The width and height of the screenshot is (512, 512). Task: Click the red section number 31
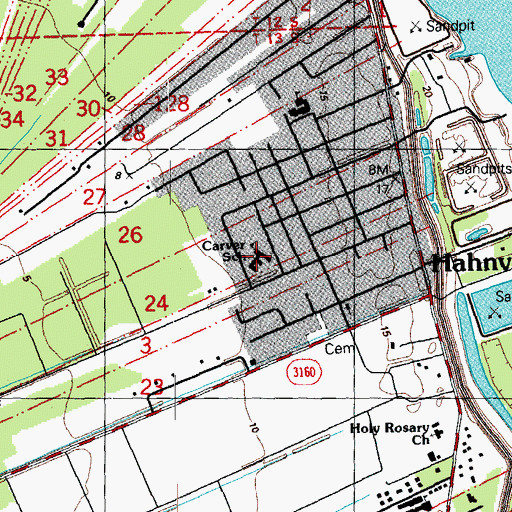point(56,138)
